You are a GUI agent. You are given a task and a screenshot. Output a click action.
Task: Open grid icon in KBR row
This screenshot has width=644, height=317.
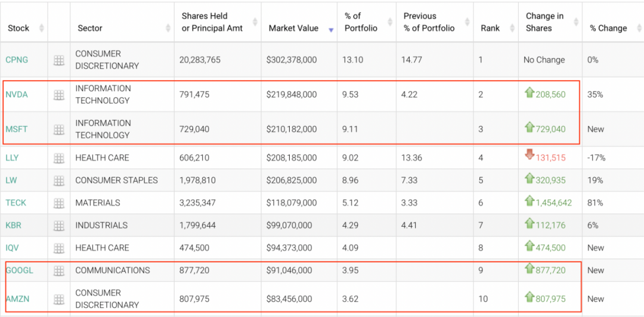click(x=59, y=226)
